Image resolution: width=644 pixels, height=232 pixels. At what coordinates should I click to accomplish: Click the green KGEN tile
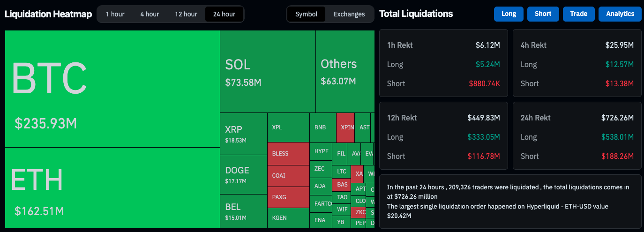click(x=288, y=218)
